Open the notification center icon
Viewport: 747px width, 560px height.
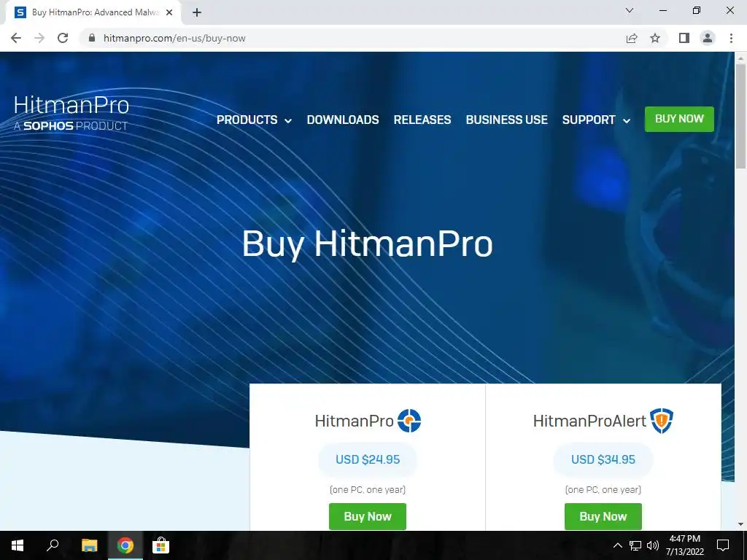point(723,545)
